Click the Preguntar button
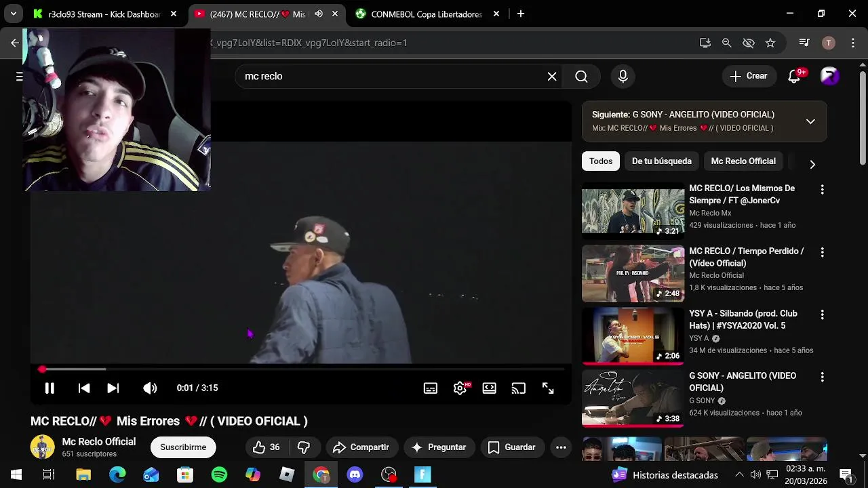 pyautogui.click(x=439, y=447)
